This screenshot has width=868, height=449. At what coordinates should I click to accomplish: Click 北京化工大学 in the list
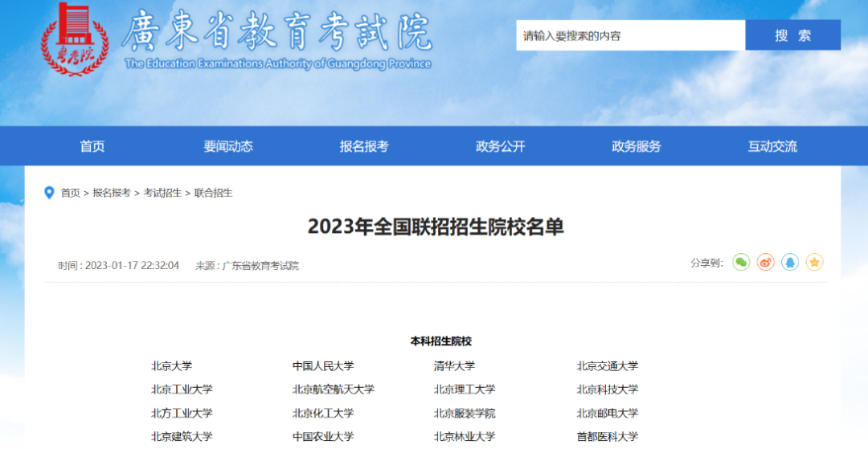click(x=323, y=413)
